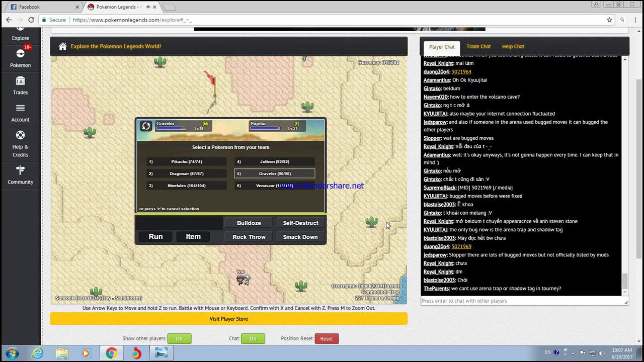
Task: Mute the Pokemon Legends tab audio icon
Action: (x=148, y=7)
